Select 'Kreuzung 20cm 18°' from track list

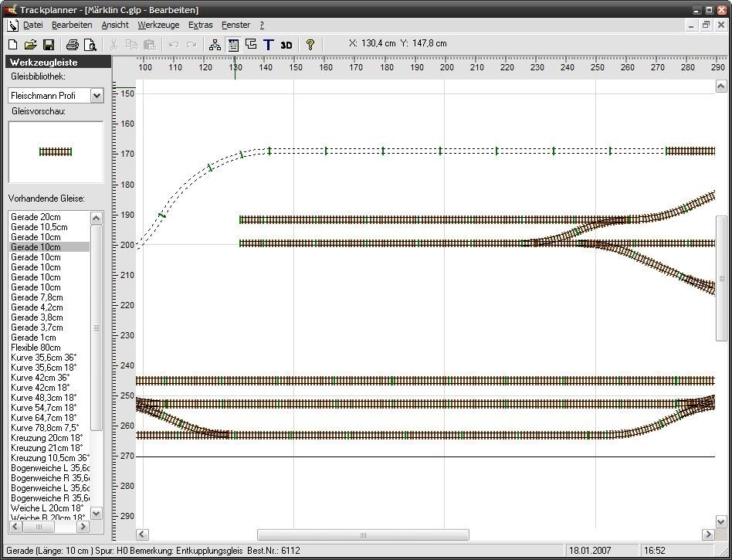pyautogui.click(x=46, y=438)
